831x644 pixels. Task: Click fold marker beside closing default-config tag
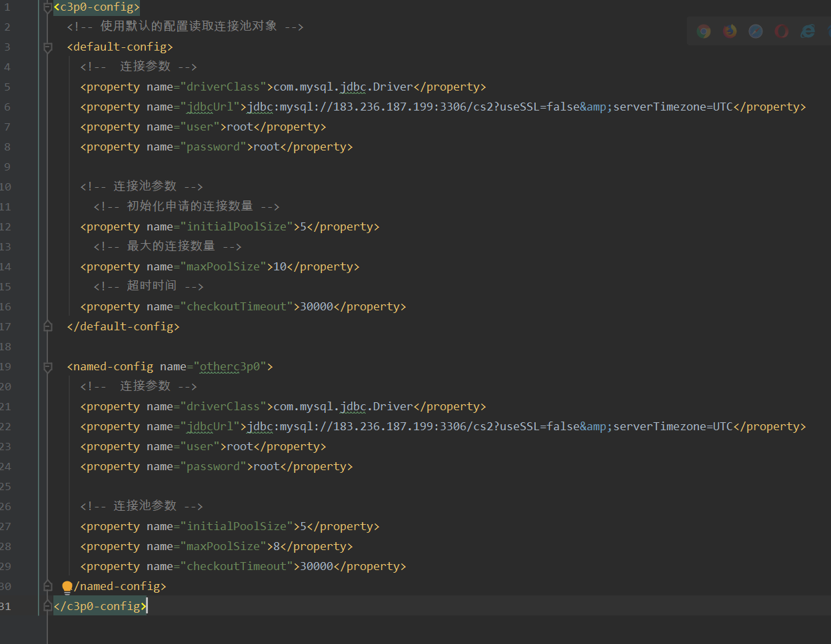47,326
